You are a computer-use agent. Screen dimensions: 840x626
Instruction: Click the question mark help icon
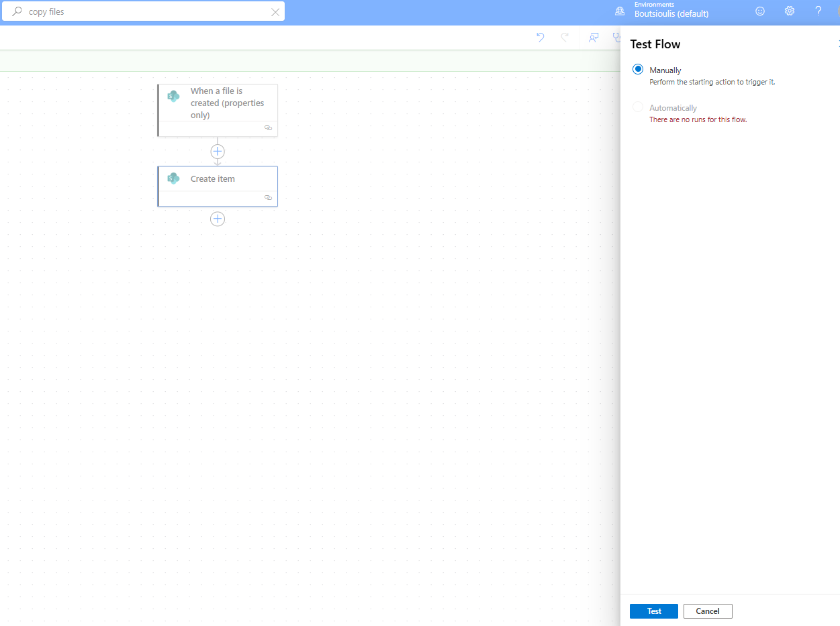click(818, 11)
